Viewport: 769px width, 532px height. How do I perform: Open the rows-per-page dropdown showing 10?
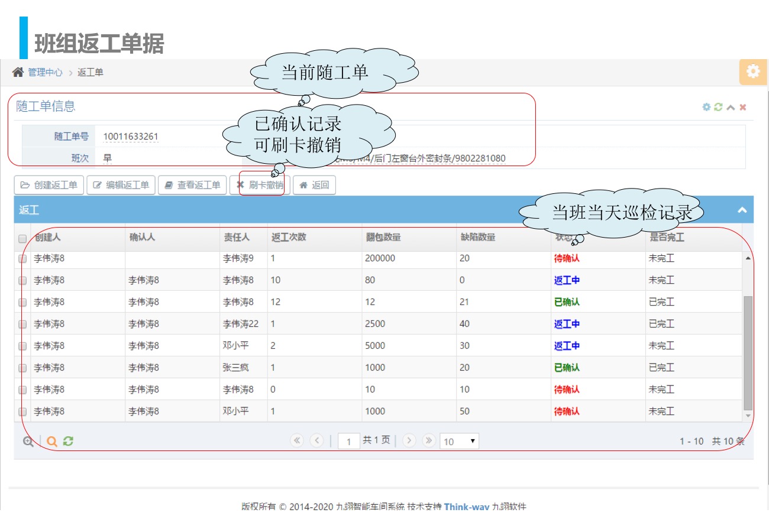coord(459,441)
